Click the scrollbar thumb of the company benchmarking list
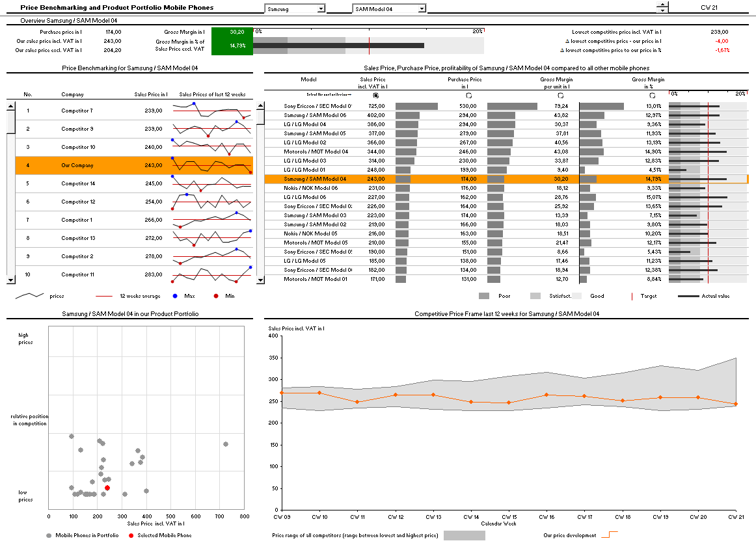The image size is (756, 543). click(10, 122)
